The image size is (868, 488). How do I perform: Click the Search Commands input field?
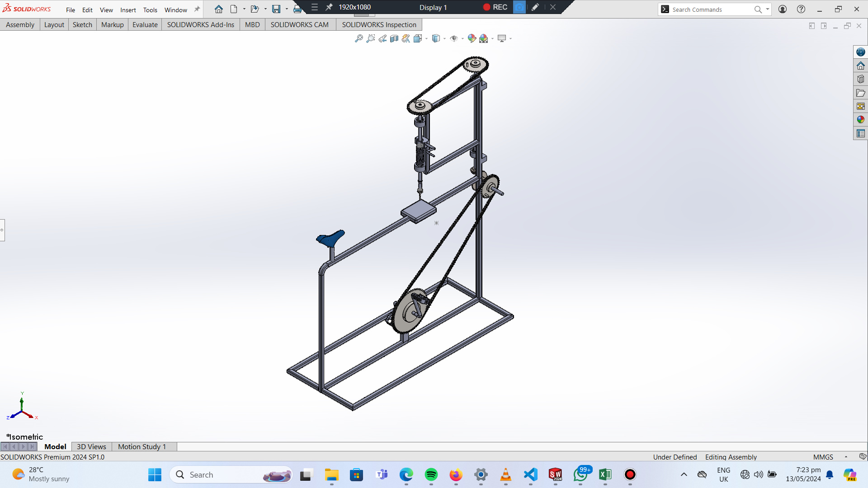pyautogui.click(x=711, y=9)
